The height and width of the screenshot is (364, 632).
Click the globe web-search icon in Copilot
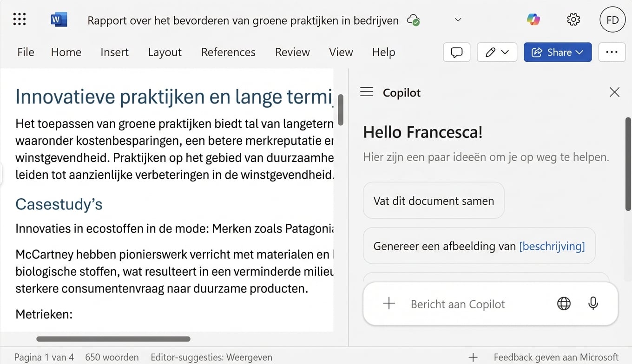pos(564,304)
